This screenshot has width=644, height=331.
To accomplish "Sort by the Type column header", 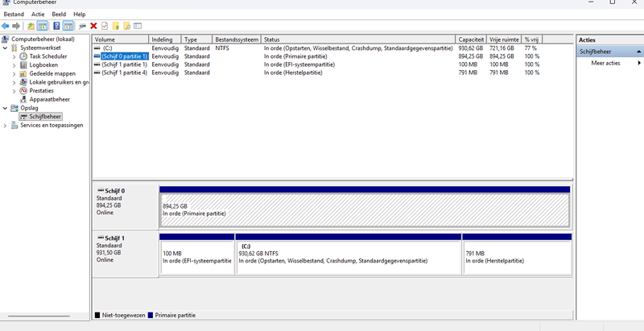I will (x=196, y=39).
